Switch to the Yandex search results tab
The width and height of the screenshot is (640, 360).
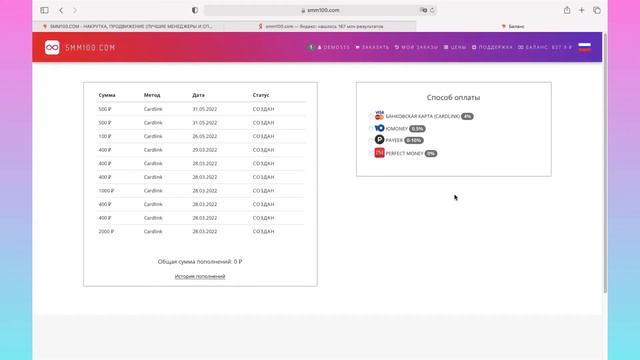pos(320,26)
